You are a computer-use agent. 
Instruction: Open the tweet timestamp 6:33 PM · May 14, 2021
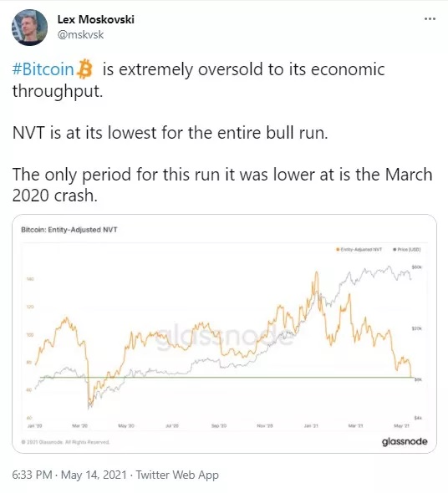(69, 475)
